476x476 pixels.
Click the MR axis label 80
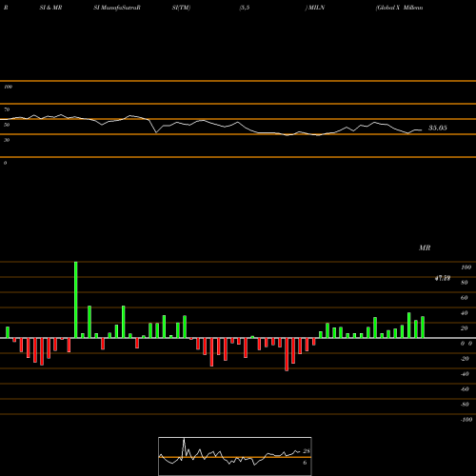[x=465, y=283]
